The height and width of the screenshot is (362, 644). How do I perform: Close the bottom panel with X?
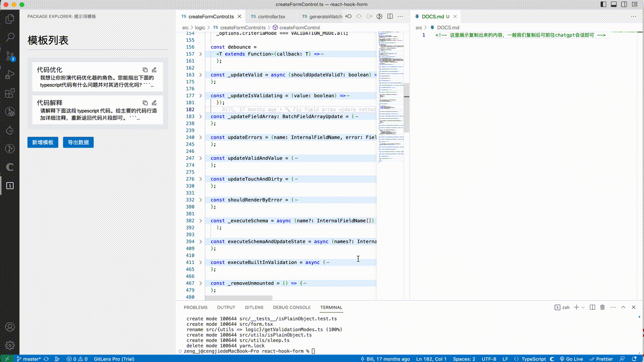(634, 307)
